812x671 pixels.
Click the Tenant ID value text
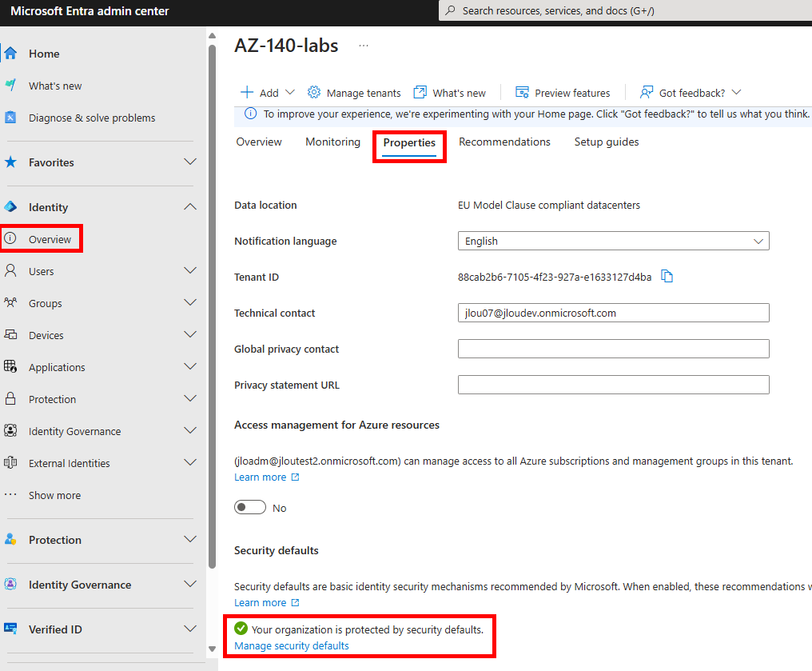coord(554,278)
